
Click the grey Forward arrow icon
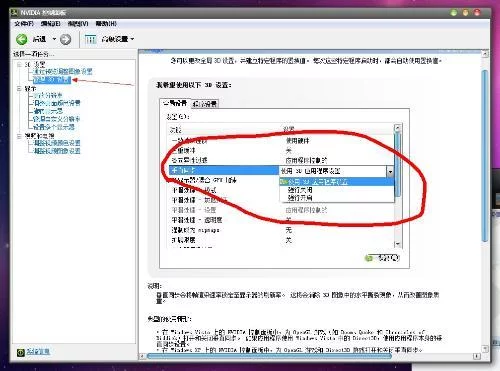click(x=65, y=39)
